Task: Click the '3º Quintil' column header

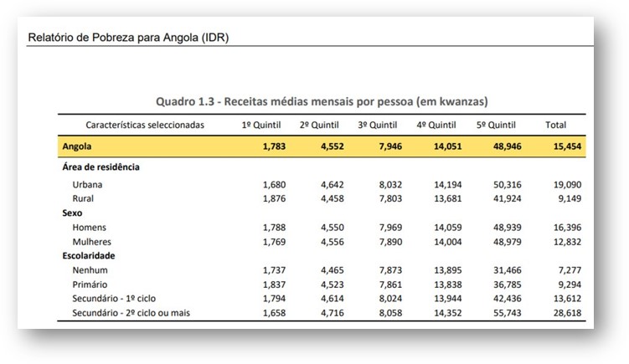Action: [x=378, y=125]
